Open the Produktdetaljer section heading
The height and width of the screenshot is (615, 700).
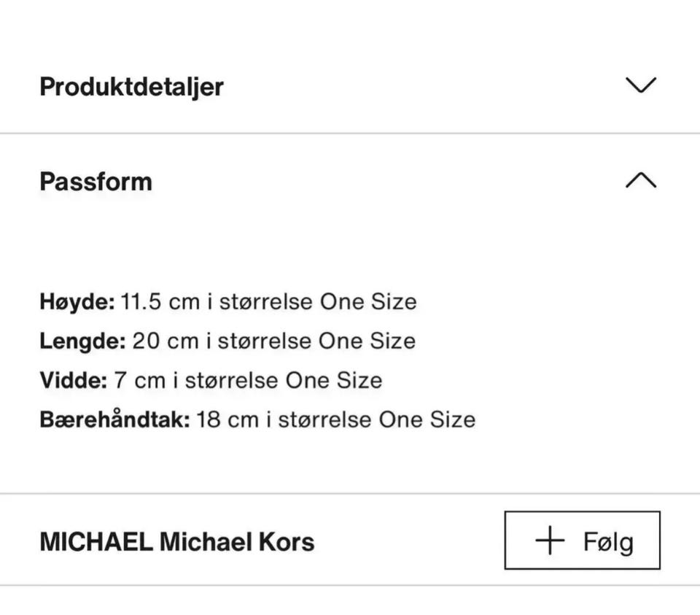pos(131,86)
